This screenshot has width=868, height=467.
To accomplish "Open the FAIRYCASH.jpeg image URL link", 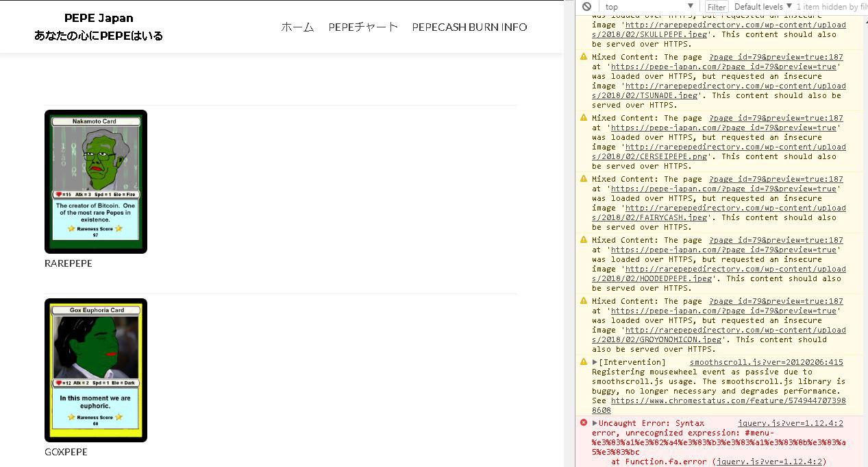I will tap(719, 213).
